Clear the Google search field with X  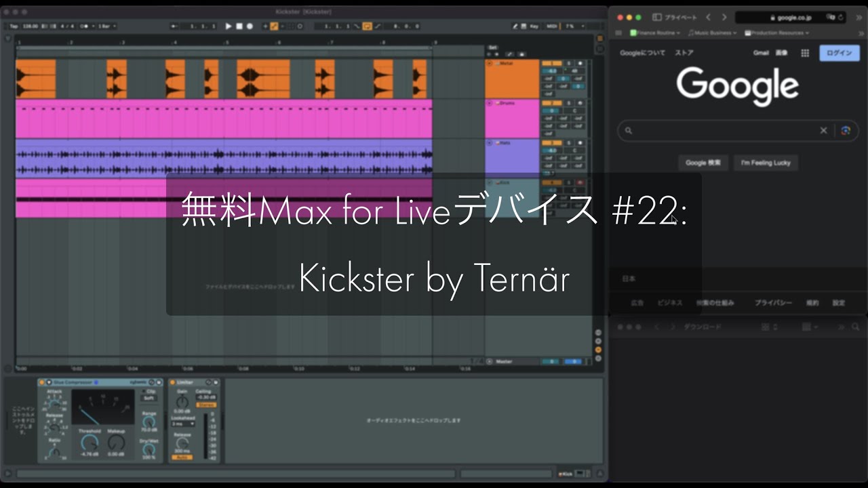[x=823, y=131]
